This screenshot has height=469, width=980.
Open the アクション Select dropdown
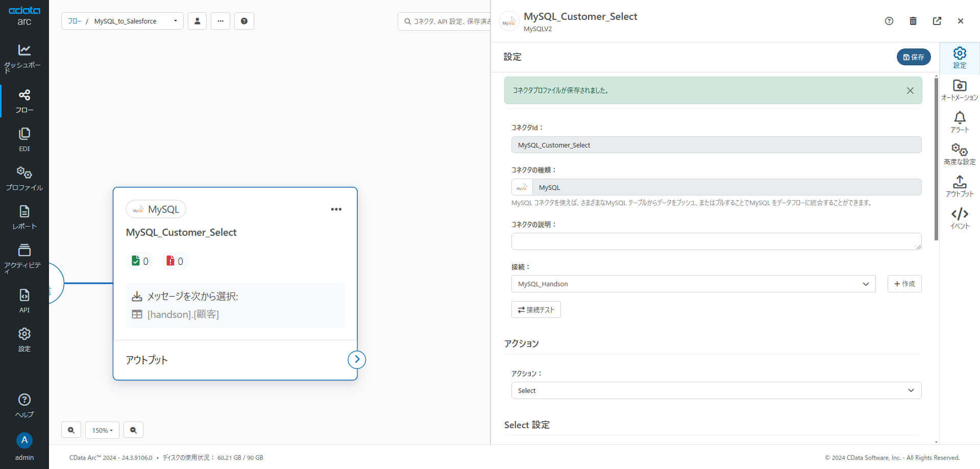(716, 390)
